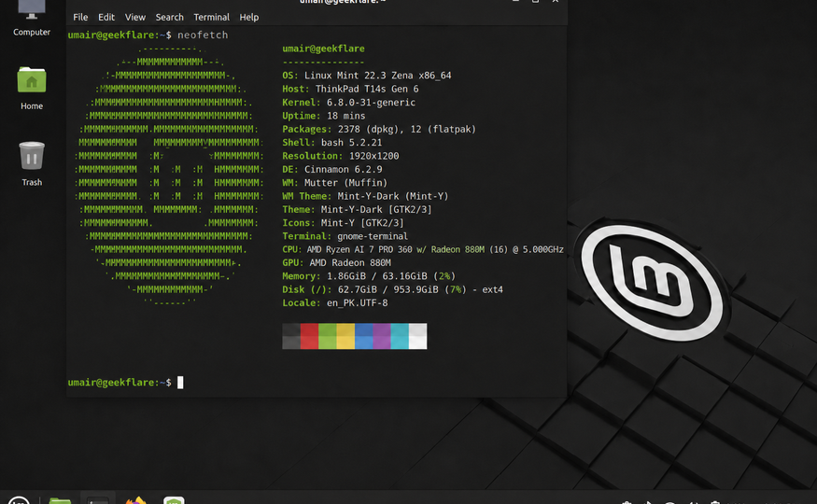The image size is (817, 504).
Task: Click the 'Shell: bash 5.2.21' line
Action: 331,143
